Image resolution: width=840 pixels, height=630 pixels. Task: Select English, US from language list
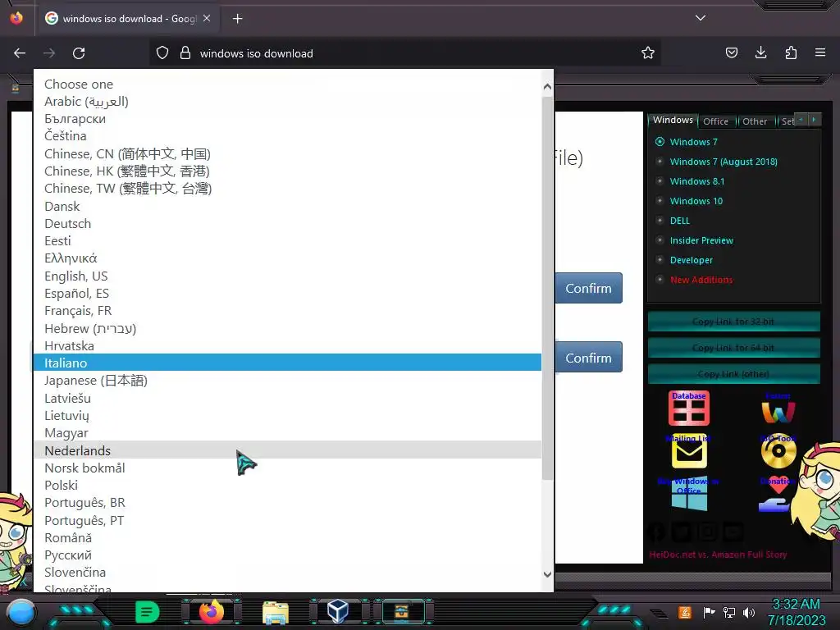(287, 276)
